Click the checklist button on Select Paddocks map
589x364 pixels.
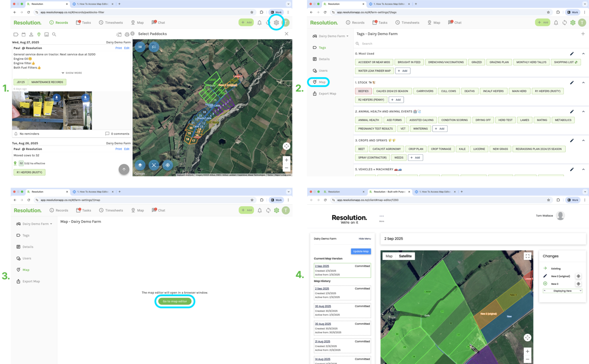154,47
